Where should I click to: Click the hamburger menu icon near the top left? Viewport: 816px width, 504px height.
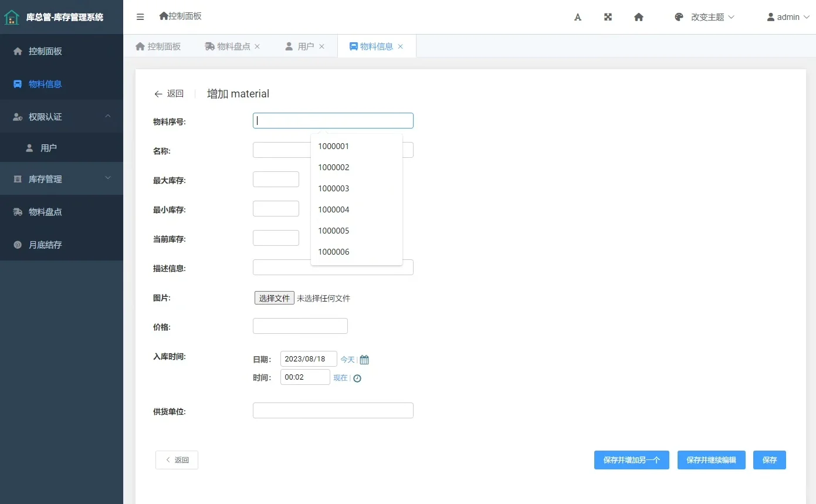pos(140,17)
